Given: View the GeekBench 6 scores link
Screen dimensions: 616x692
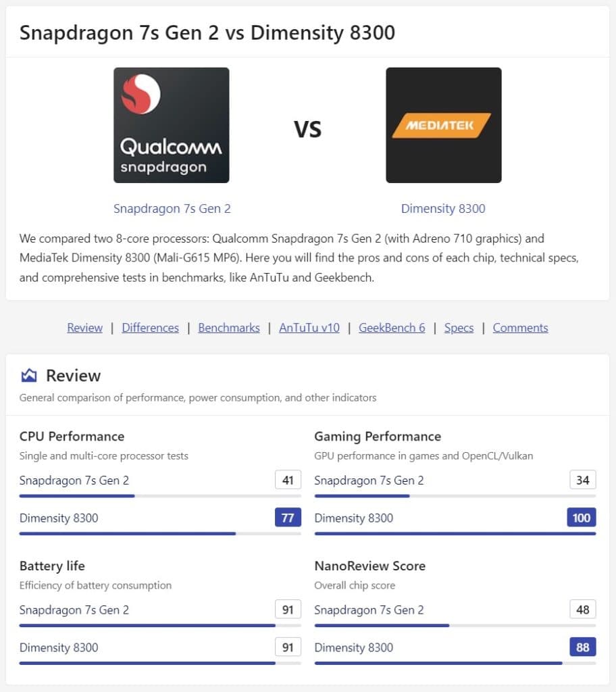Looking at the screenshot, I should [392, 328].
